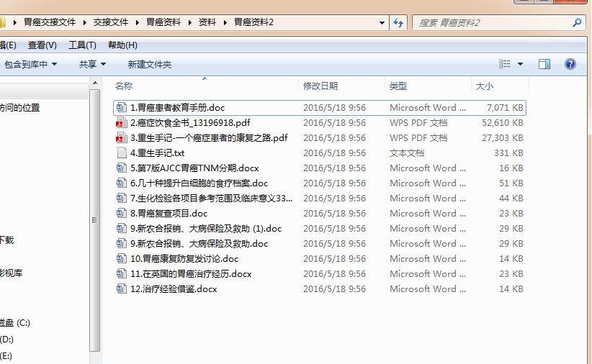Click the navigation pane scroll up arrow

pyautogui.click(x=95, y=83)
